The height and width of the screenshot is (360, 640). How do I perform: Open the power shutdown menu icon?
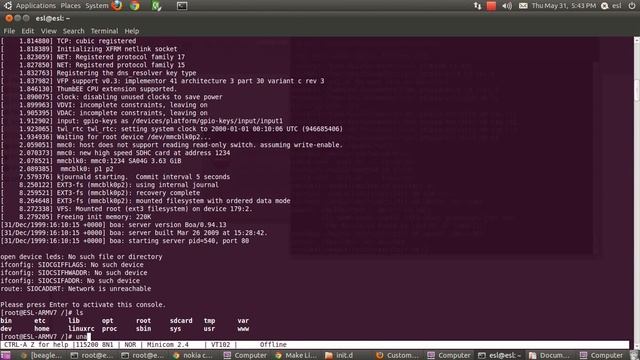(x=632, y=6)
